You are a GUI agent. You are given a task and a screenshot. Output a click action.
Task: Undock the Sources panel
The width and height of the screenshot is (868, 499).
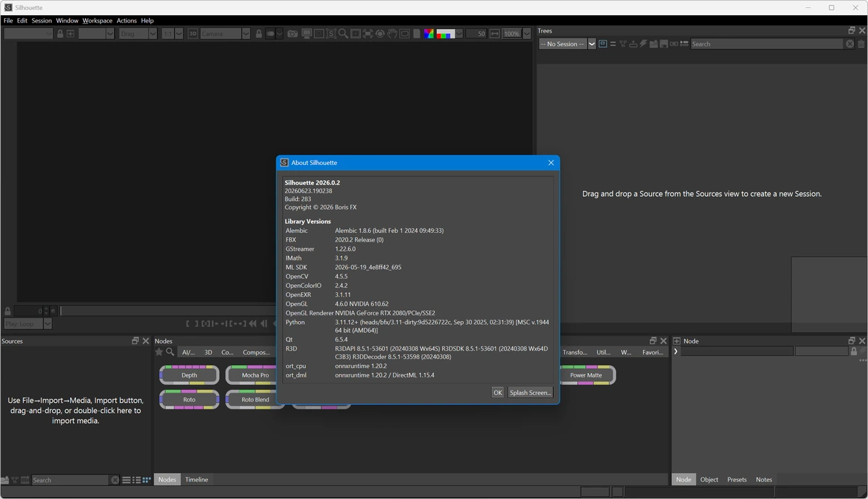(135, 341)
